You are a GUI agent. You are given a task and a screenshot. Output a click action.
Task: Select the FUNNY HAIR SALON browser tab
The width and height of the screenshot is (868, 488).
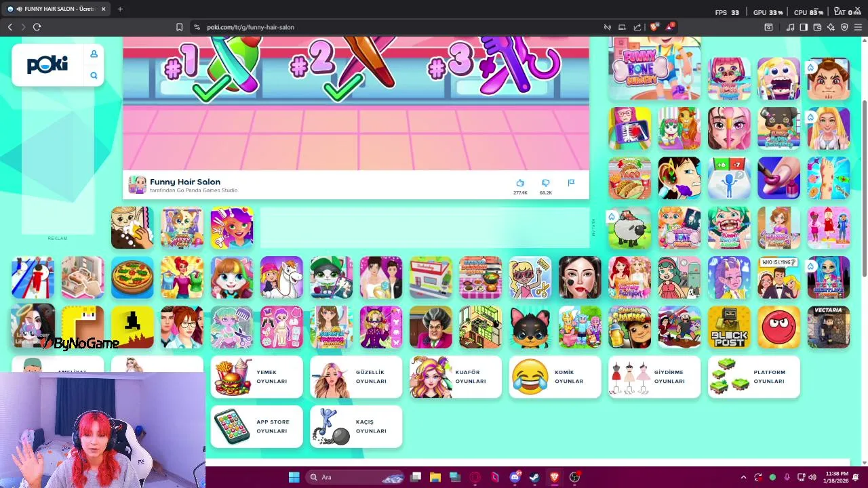tap(57, 9)
